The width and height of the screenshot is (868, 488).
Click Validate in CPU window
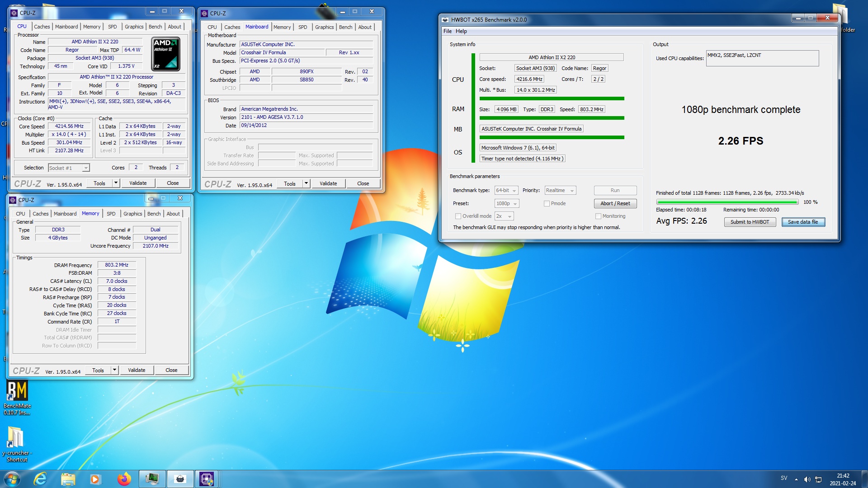point(138,183)
